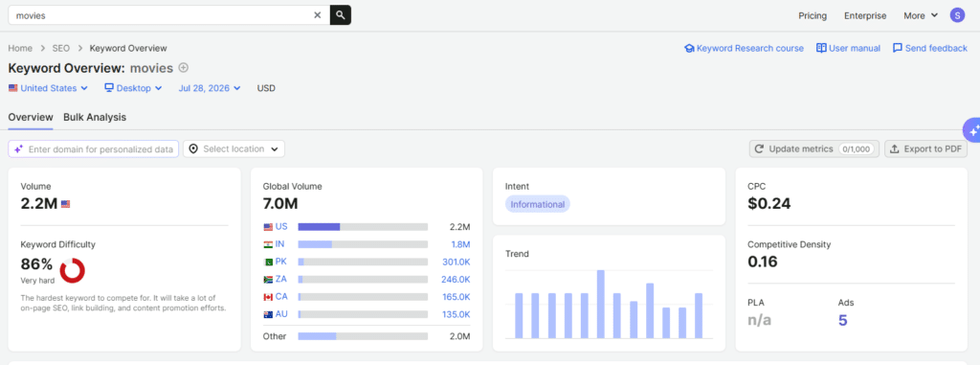Open the user avatar S menu
The image size is (980, 365).
[x=957, y=15]
